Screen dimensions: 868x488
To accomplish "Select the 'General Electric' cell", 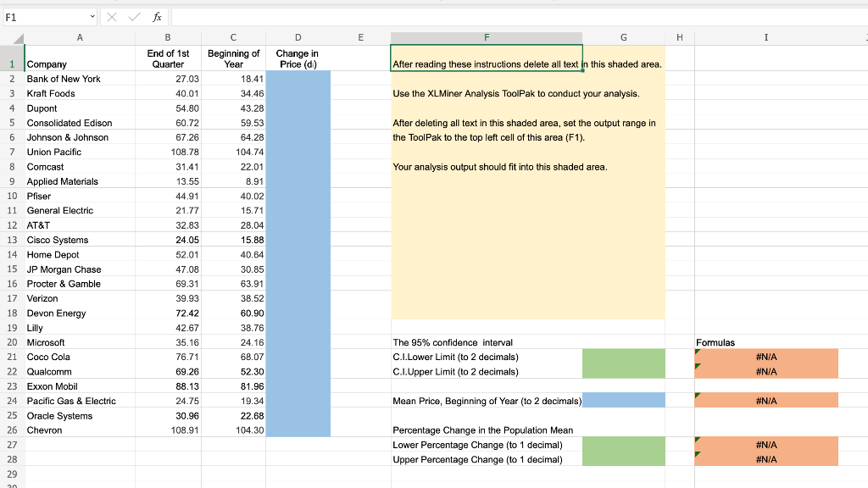I will (80, 210).
